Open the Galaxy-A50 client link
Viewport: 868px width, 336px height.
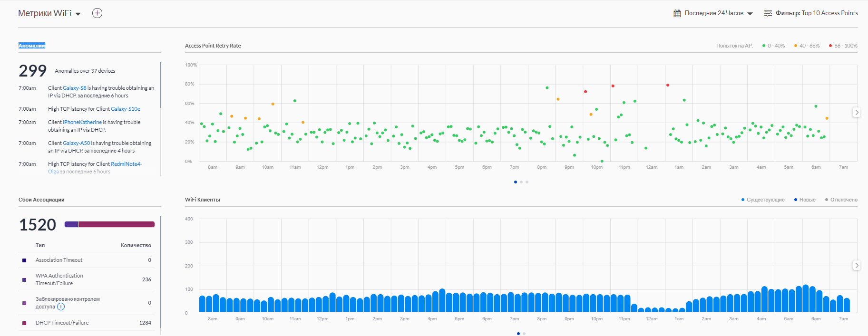(76, 143)
